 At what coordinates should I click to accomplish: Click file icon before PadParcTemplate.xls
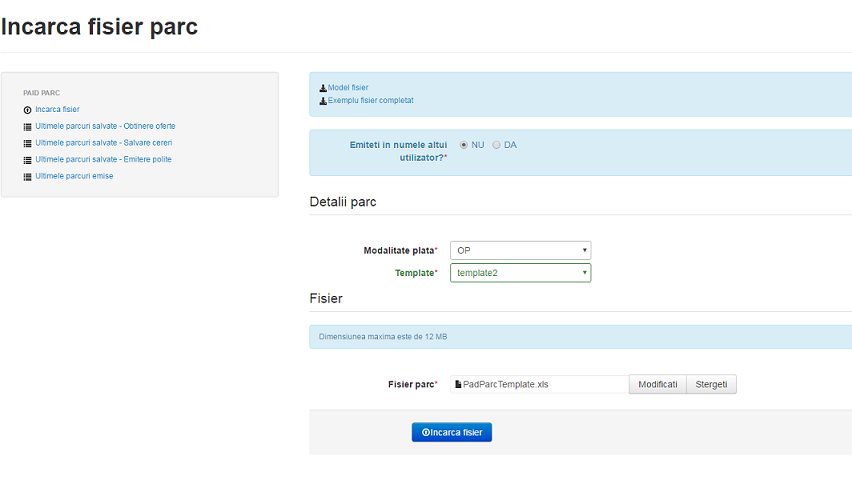pos(458,384)
